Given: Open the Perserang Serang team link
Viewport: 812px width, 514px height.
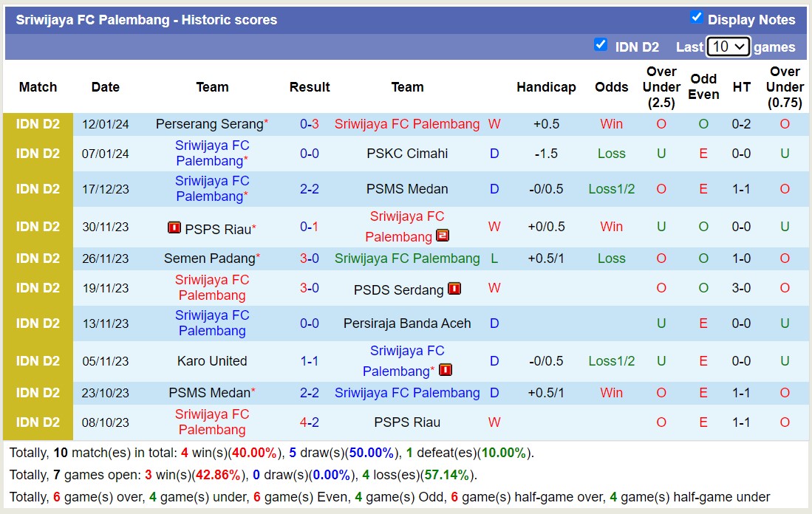Looking at the screenshot, I should click(209, 124).
